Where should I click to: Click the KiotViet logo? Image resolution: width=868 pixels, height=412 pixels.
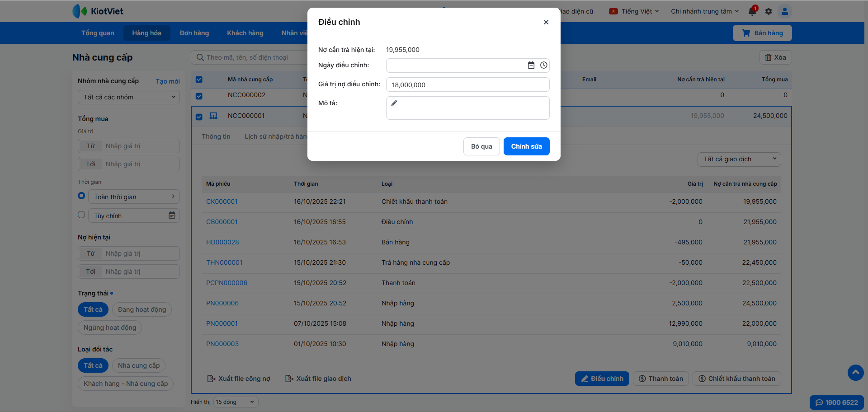point(98,11)
